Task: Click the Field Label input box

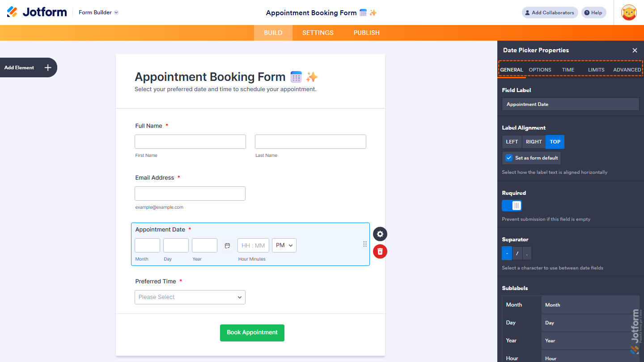Action: pyautogui.click(x=570, y=104)
